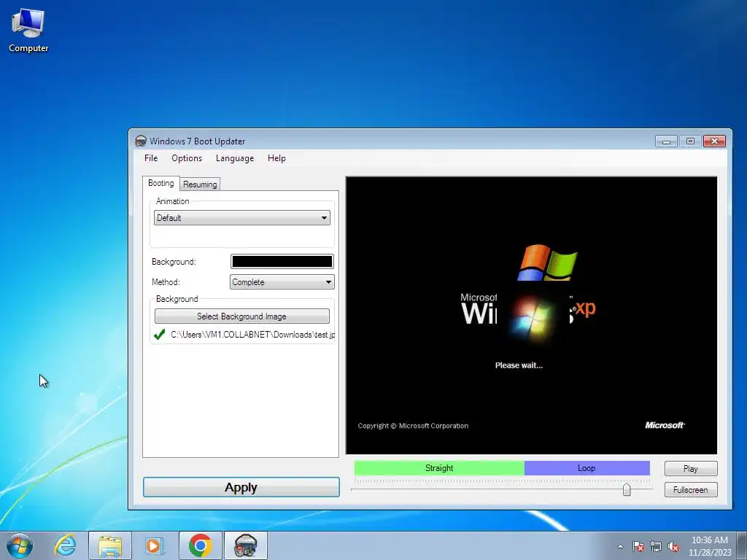Pick the black Background color swatch
This screenshot has height=560, width=747.
282,262
